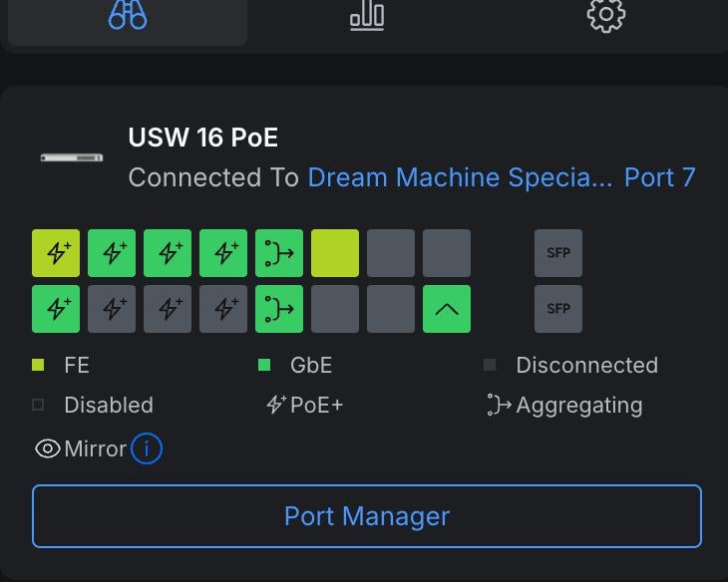This screenshot has height=582, width=728.
Task: Select disconnected bottom-row port 14
Action: point(391,309)
